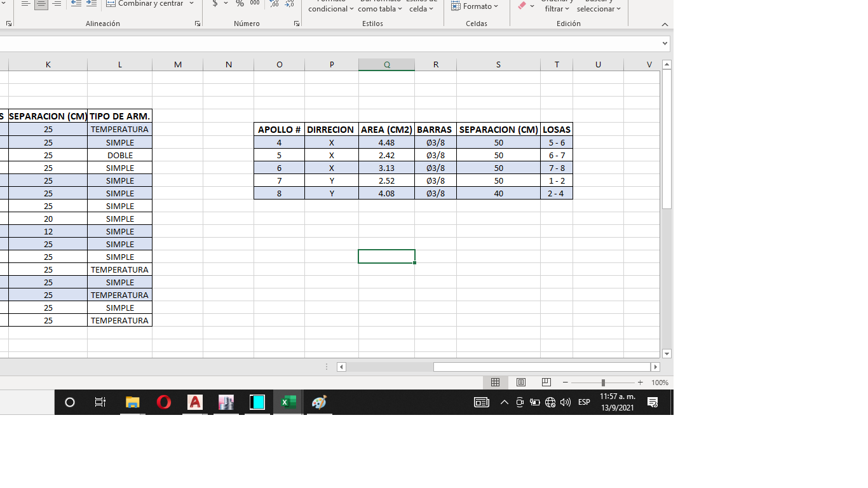Click the accounting currency format icon
The image size is (868, 488).
215,4
